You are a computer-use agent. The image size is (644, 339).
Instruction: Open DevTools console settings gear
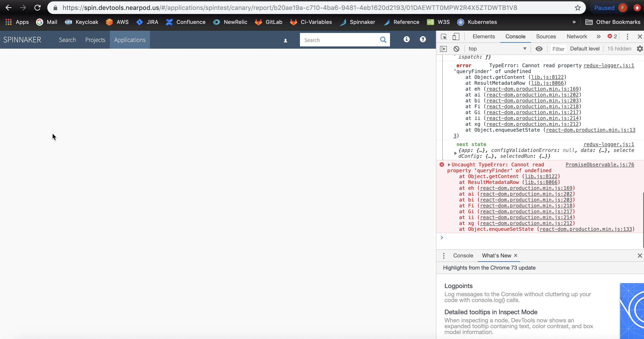tap(640, 48)
